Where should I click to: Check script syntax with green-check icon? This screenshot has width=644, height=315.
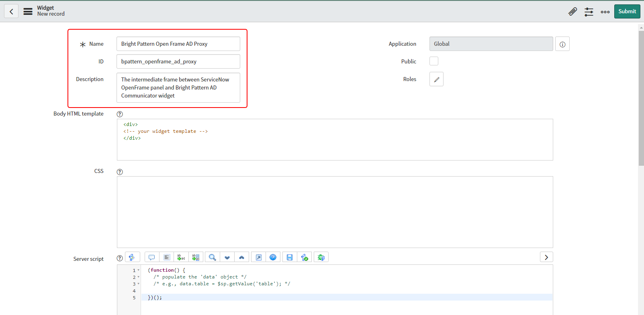305,257
